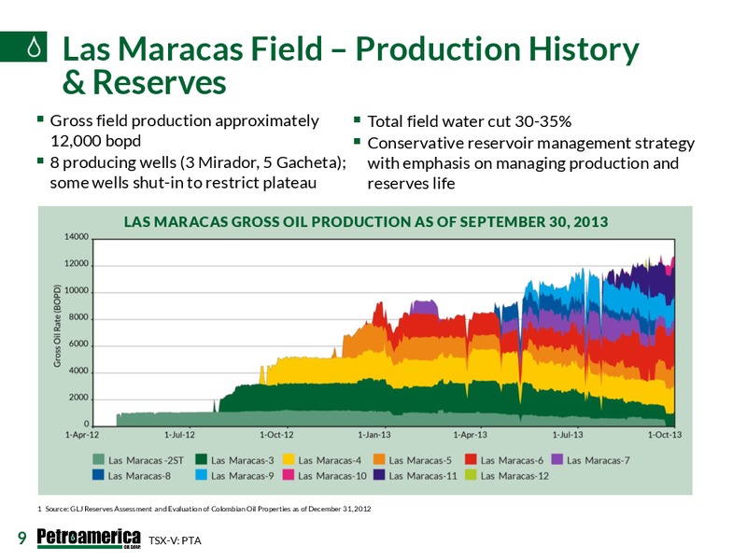This screenshot has width=747, height=560.
Task: Select the Las Maracas-5 legend swatch
Action: pyautogui.click(x=379, y=459)
